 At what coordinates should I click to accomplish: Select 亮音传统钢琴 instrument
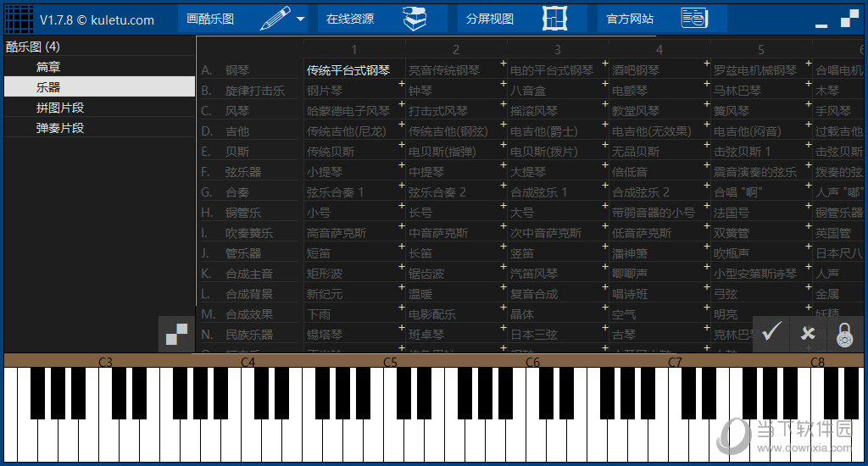click(x=444, y=70)
